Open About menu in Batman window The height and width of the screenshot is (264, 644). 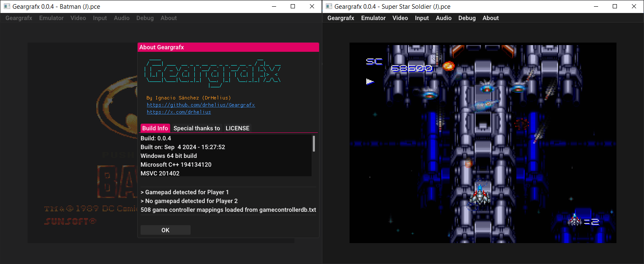pos(169,18)
